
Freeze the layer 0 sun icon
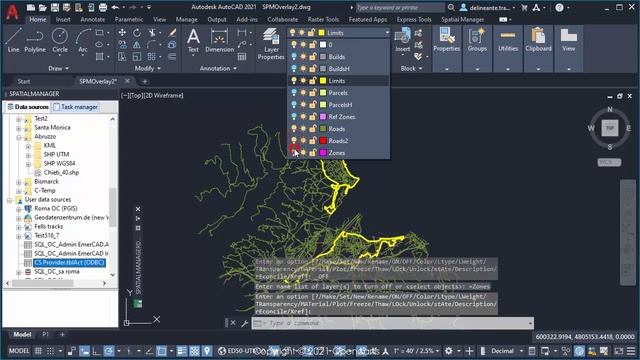pos(303,44)
